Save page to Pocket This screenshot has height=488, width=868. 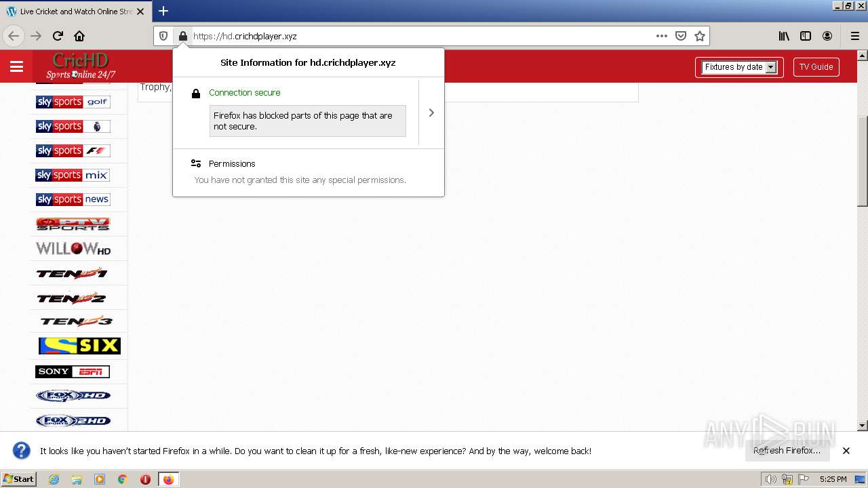(x=681, y=36)
